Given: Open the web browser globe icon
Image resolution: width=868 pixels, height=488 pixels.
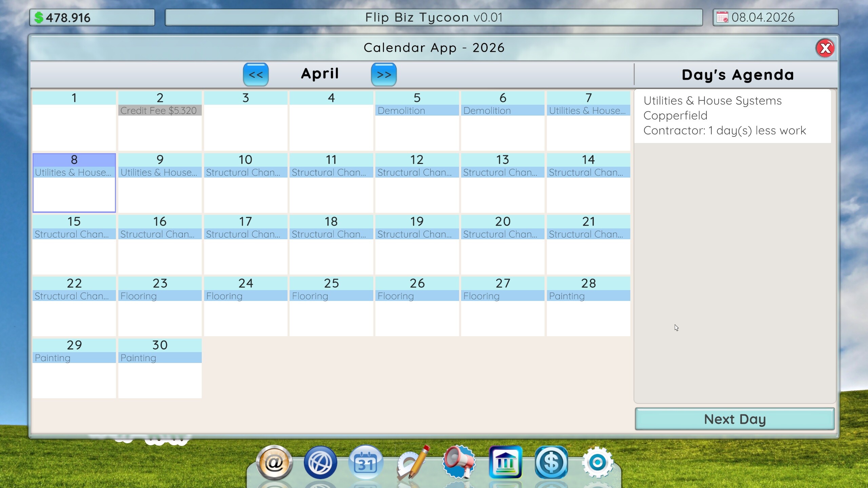Looking at the screenshot, I should click(320, 462).
